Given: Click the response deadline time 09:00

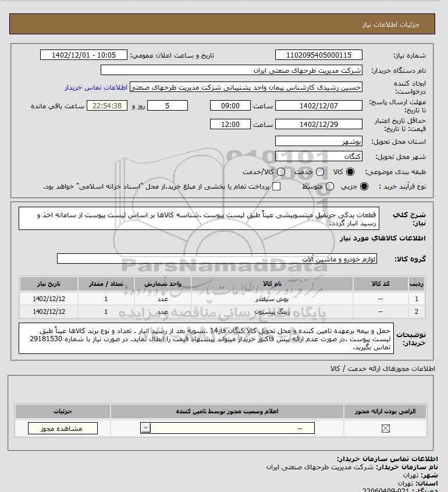Looking at the screenshot, I should [230, 106].
